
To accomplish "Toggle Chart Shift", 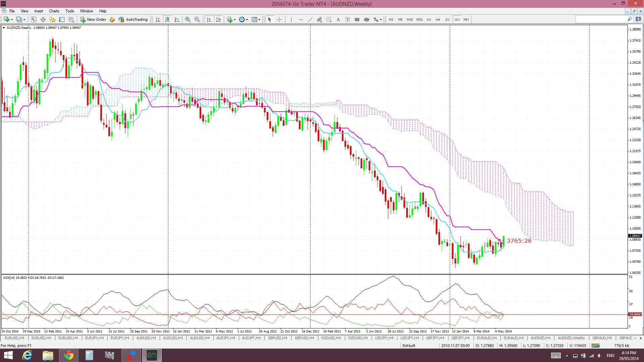I will point(218,19).
